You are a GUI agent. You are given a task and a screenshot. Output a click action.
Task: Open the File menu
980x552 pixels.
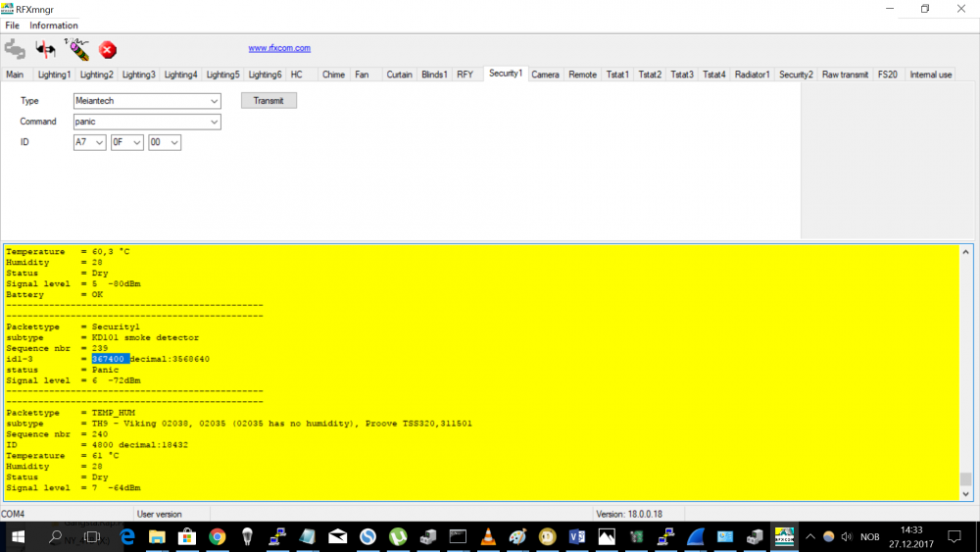click(12, 25)
